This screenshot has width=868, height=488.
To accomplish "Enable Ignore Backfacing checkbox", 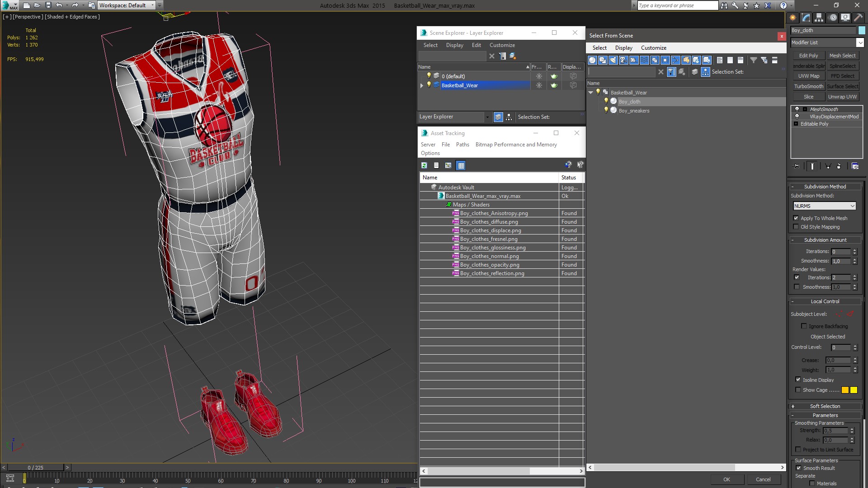I will (804, 326).
